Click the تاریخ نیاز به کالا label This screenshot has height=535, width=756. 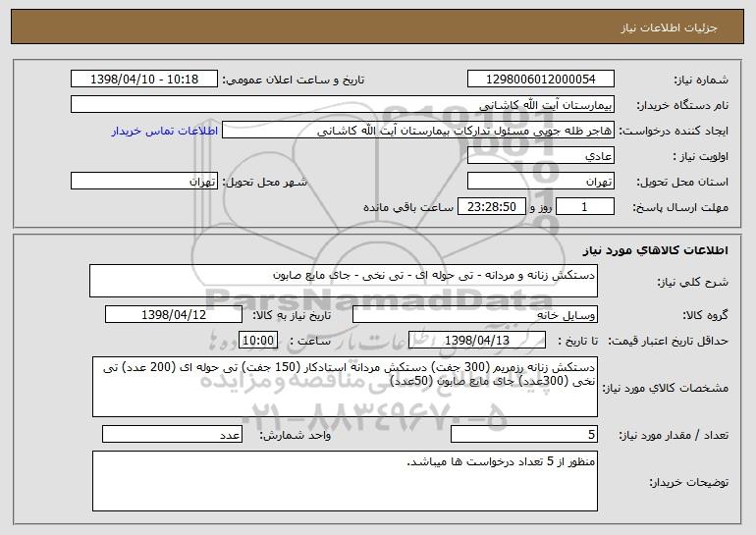tap(292, 315)
